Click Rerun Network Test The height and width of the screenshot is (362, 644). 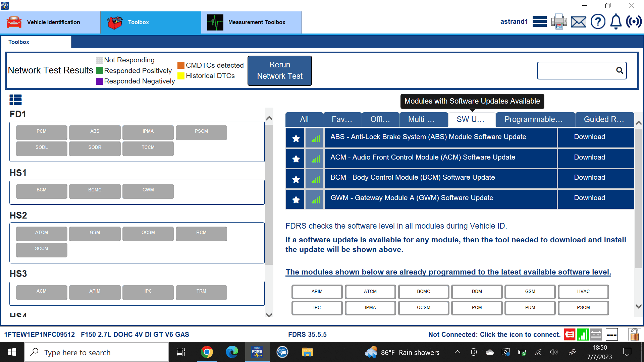coord(279,70)
